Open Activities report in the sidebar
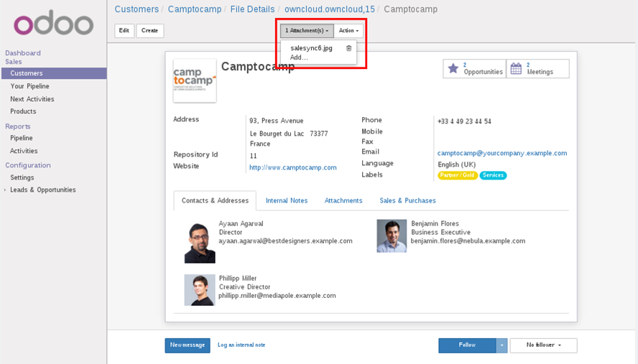The width and height of the screenshot is (638, 364). coord(24,151)
